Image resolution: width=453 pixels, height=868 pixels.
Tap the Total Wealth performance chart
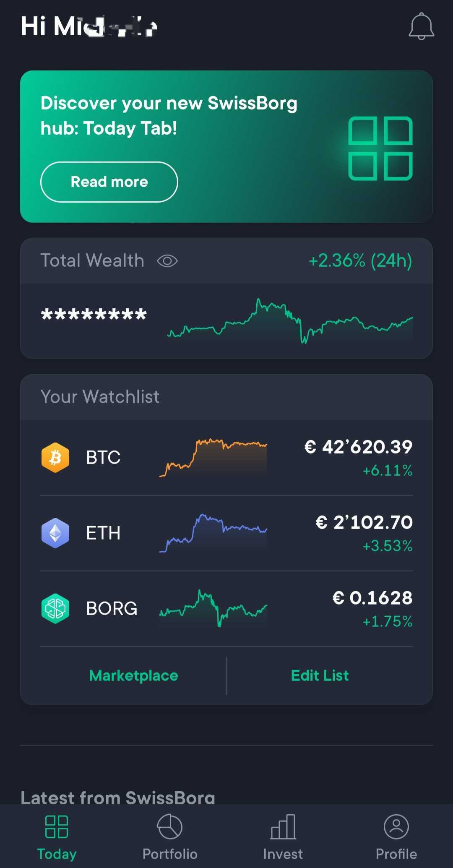coord(290,321)
